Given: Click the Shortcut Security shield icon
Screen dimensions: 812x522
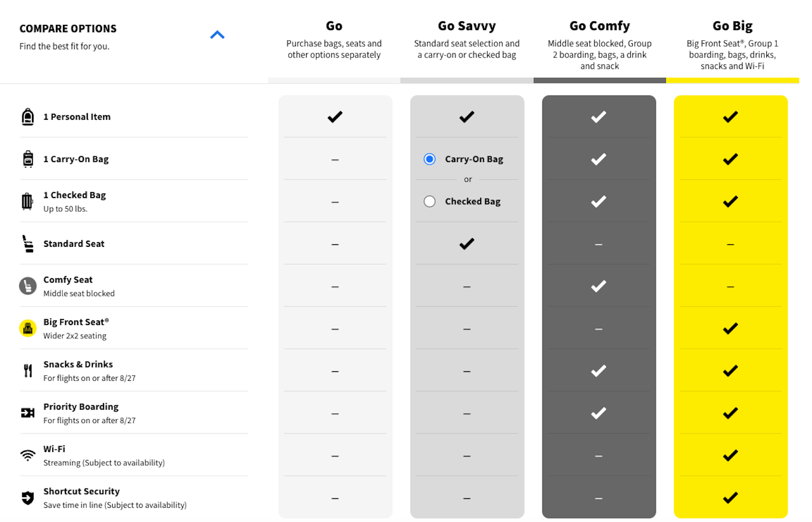Looking at the screenshot, I should pyautogui.click(x=28, y=498).
